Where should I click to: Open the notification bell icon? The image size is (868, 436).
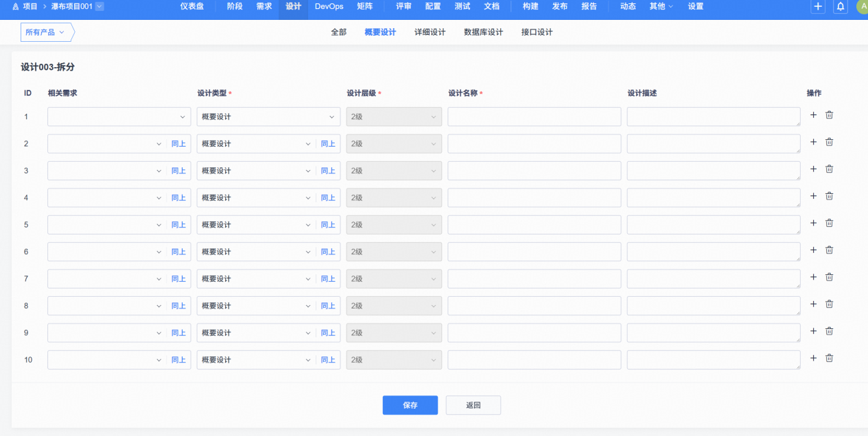click(x=840, y=7)
